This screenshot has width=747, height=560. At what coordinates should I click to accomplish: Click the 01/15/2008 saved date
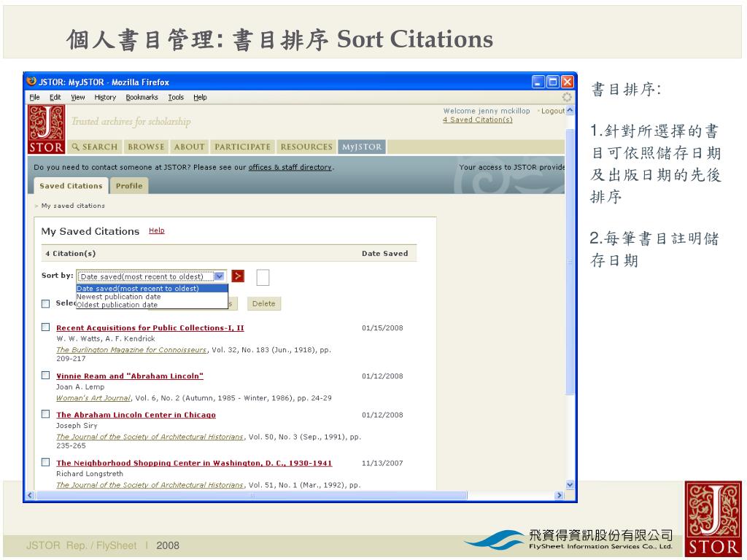tap(382, 327)
